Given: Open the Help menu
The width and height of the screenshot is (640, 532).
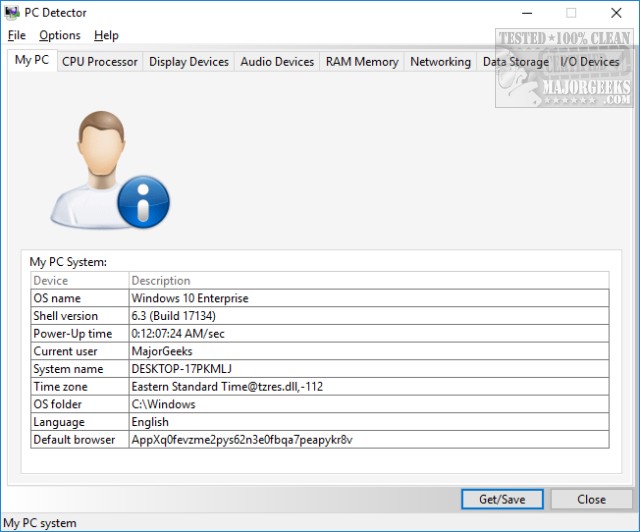Looking at the screenshot, I should click(x=106, y=35).
